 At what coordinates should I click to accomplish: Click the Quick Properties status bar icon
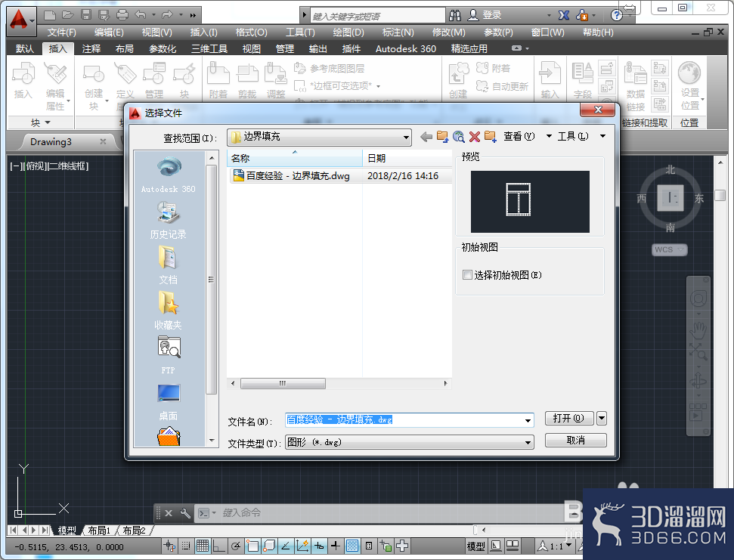369,546
